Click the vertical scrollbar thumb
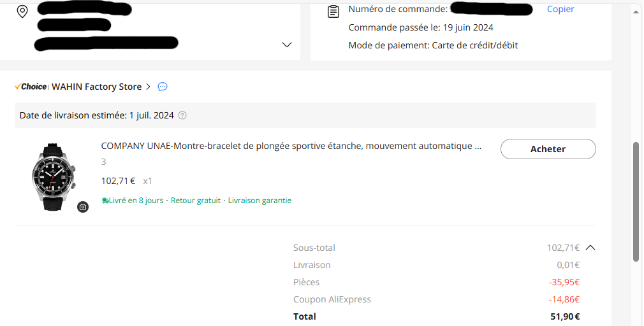644x326 pixels. click(636, 202)
